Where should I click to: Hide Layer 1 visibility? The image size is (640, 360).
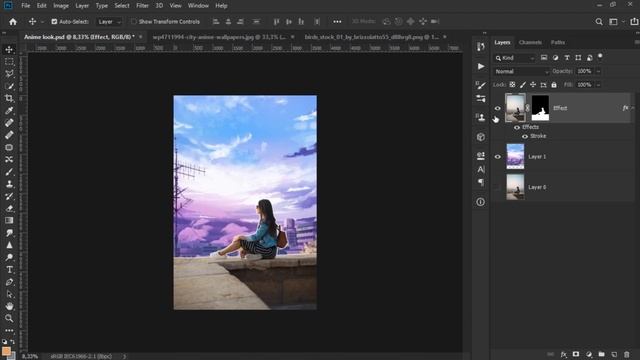click(497, 157)
